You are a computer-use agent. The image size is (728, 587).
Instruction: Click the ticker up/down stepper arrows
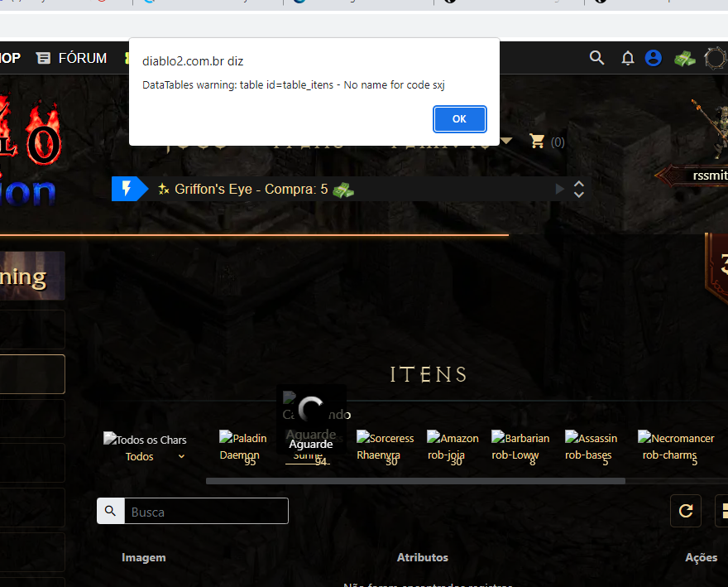coord(578,189)
